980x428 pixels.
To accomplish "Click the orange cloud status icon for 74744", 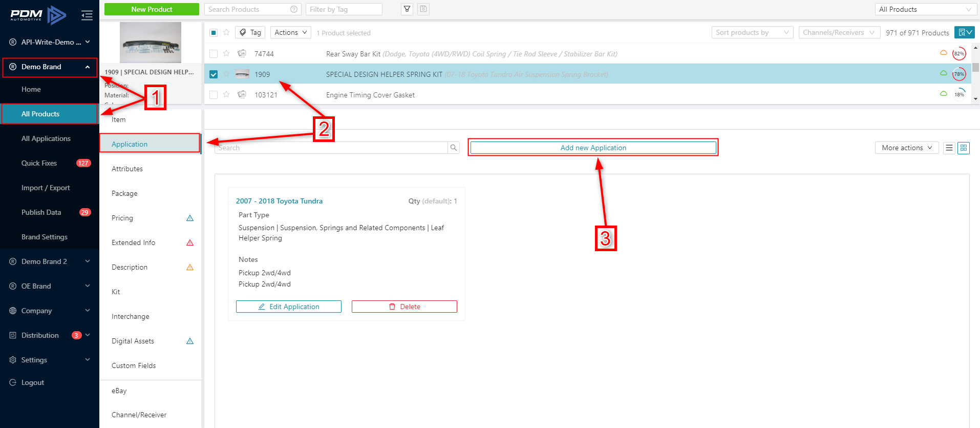I will 944,52.
